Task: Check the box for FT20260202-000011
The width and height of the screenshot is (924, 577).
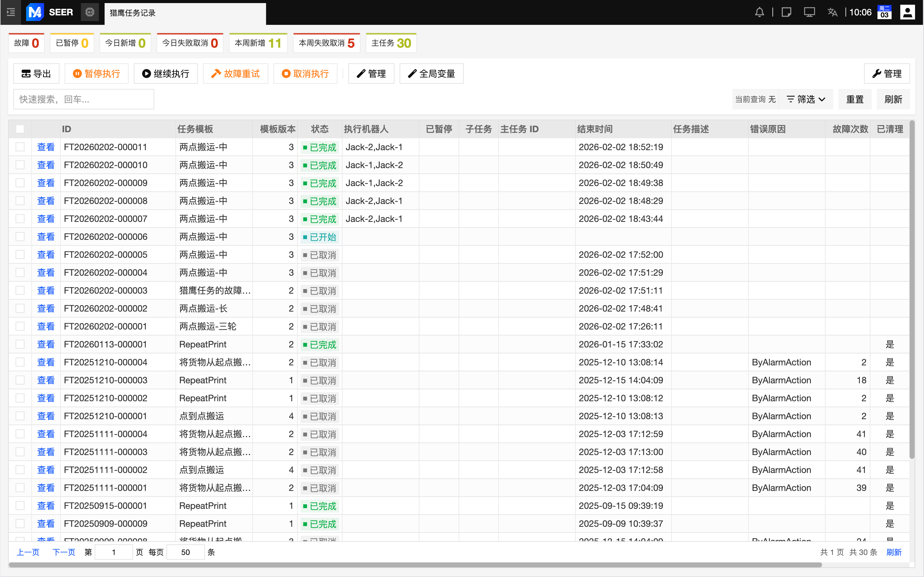Action: pos(20,147)
